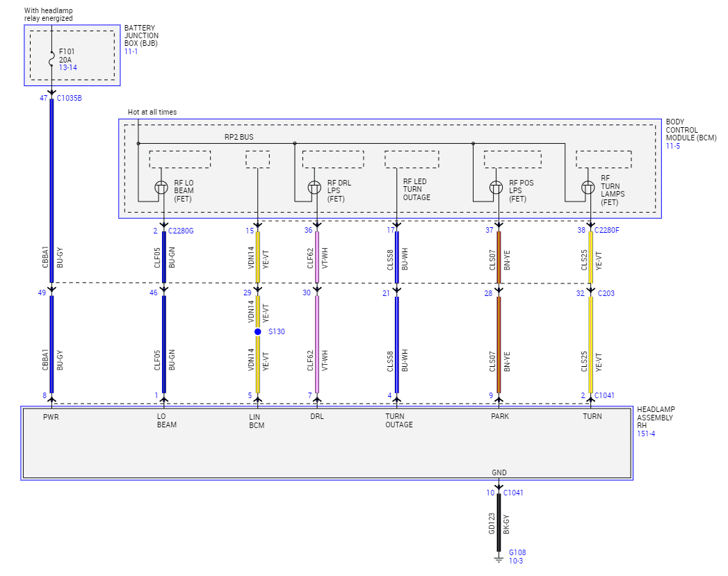Open page reference 10-3 under G108

tap(516, 561)
